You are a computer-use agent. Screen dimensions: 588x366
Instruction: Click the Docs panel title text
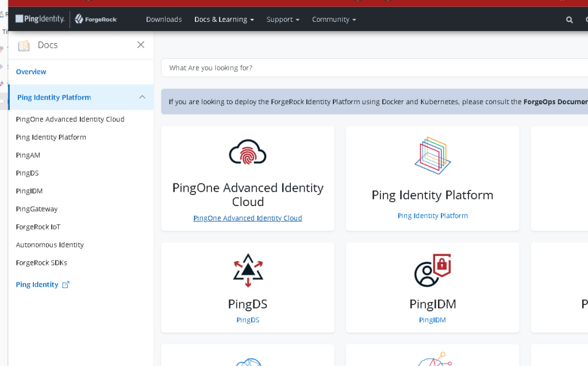tap(48, 45)
